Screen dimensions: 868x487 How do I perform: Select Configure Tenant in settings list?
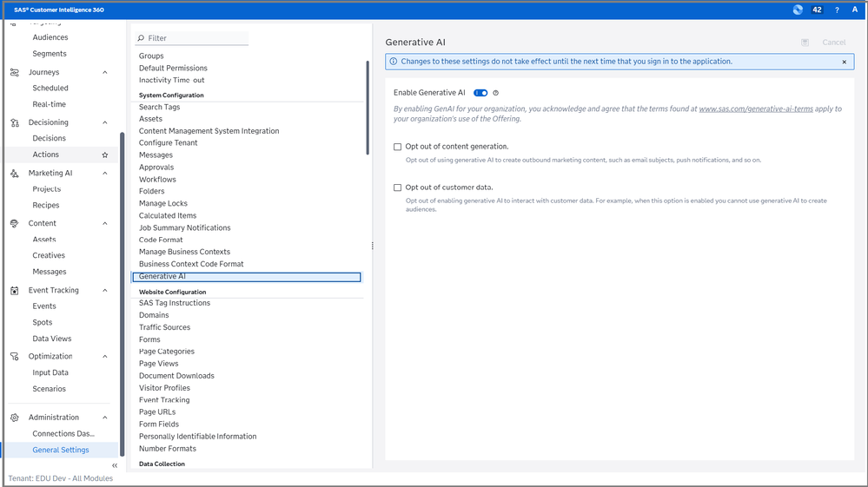[x=169, y=143]
